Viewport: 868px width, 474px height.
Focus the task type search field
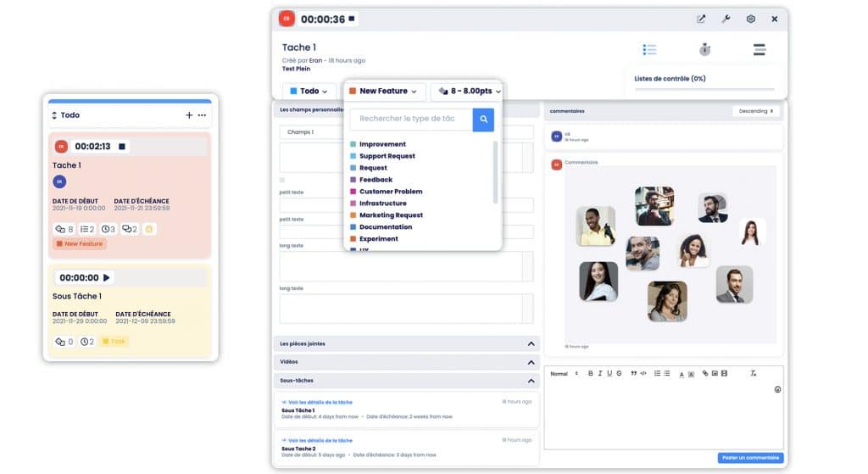click(x=411, y=119)
